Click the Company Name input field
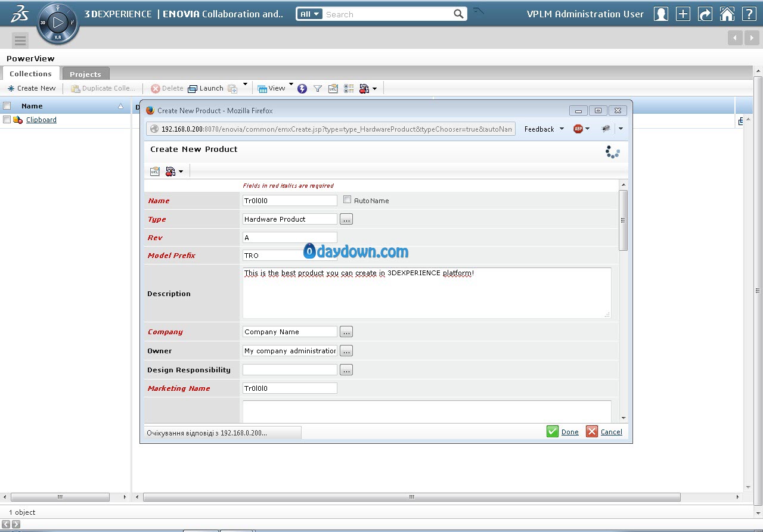 tap(290, 332)
